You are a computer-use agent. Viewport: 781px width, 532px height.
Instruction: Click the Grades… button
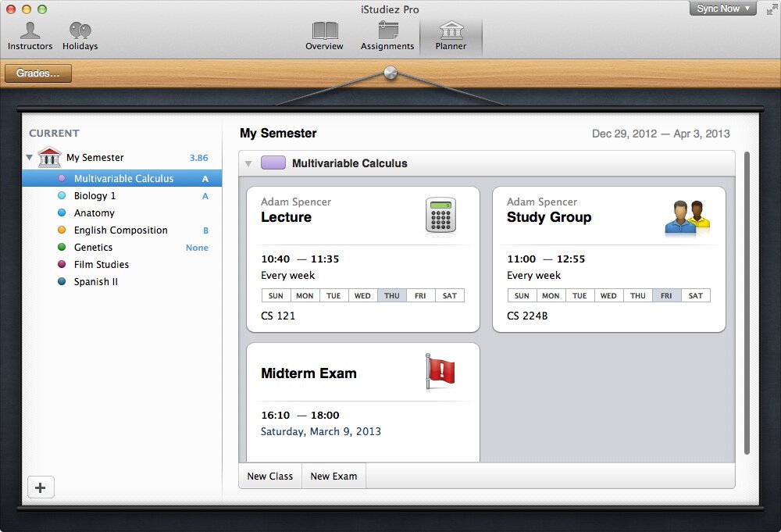pos(38,73)
